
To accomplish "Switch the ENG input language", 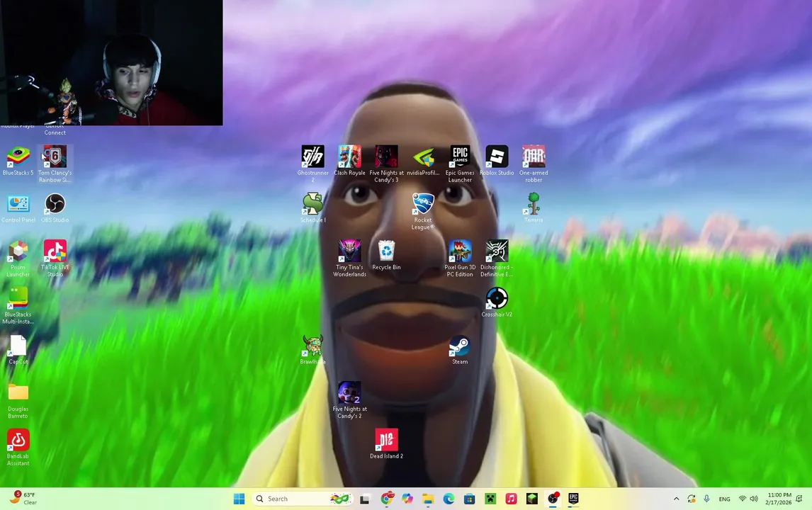I will (x=724, y=499).
